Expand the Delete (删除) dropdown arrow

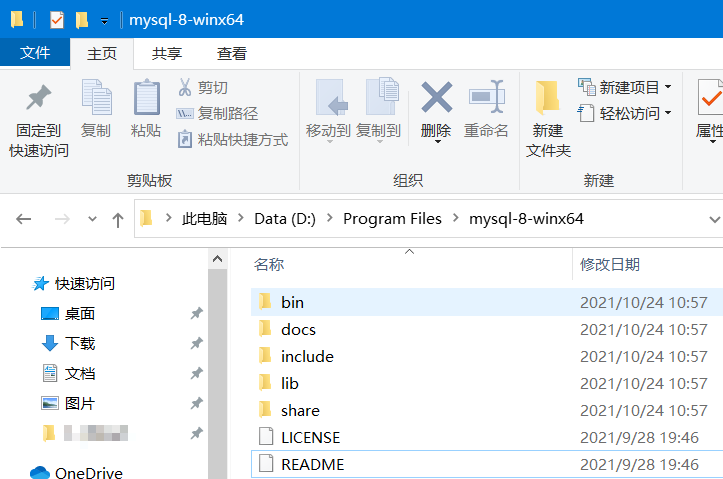(x=437, y=142)
